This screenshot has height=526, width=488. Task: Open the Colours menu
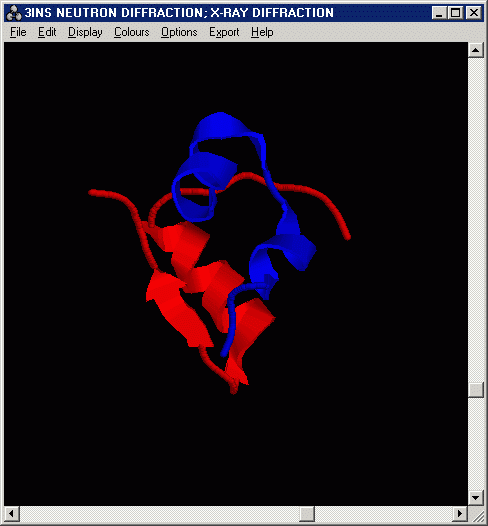click(x=131, y=32)
